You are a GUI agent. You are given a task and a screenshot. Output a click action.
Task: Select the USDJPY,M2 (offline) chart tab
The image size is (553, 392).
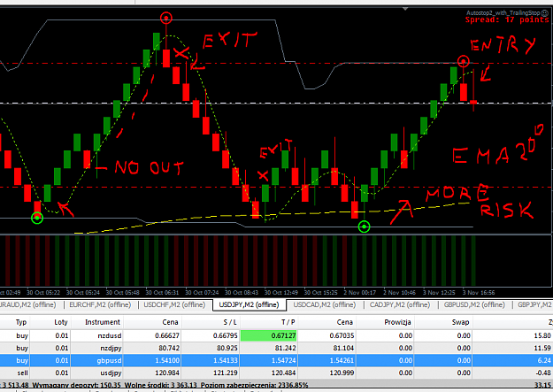click(x=249, y=305)
